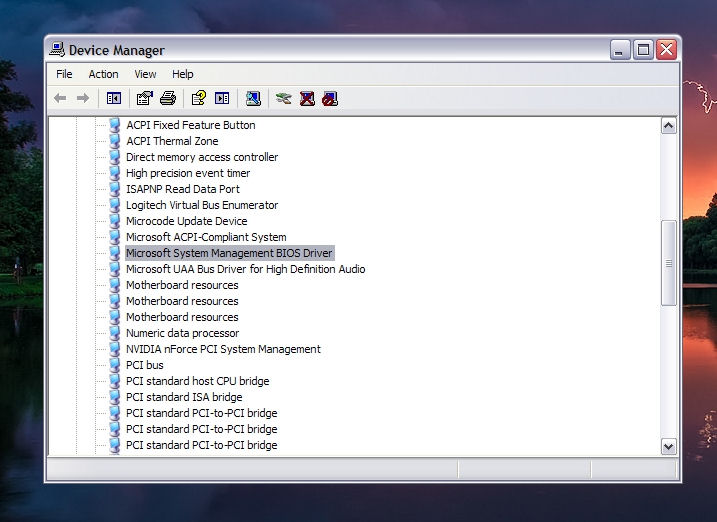Click the vertical scrollbar thumb
This screenshot has height=522, width=717.
pyautogui.click(x=669, y=263)
